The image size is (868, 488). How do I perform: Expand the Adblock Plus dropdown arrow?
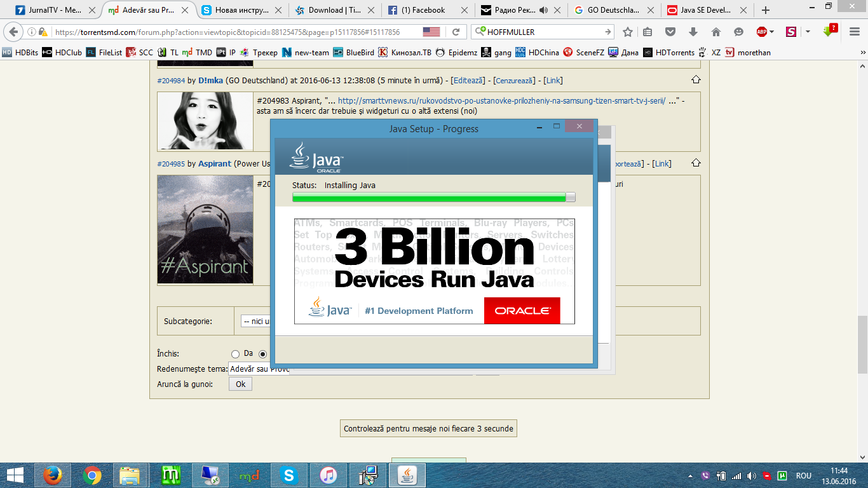772,32
